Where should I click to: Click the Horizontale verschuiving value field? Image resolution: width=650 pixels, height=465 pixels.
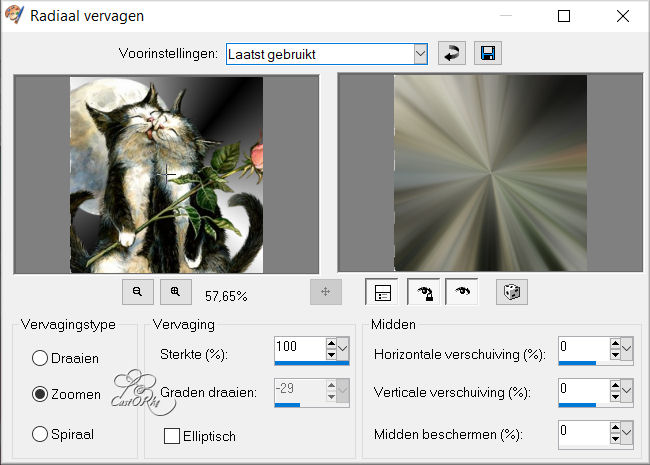click(584, 348)
